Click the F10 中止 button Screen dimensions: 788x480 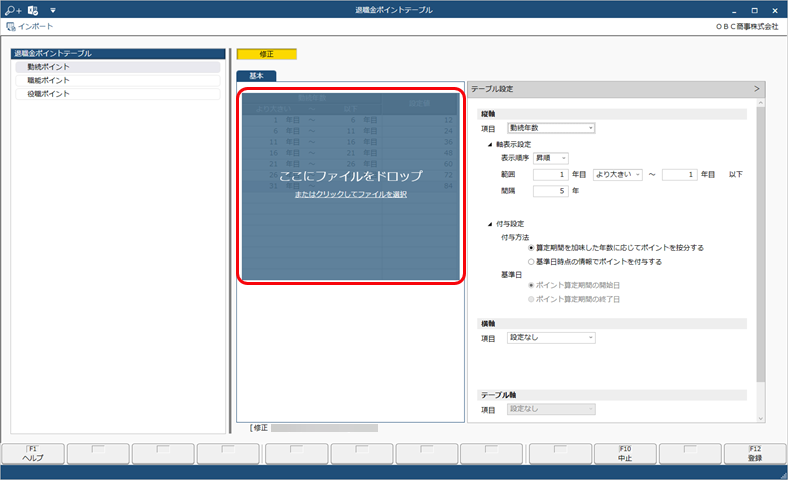pyautogui.click(x=625, y=453)
